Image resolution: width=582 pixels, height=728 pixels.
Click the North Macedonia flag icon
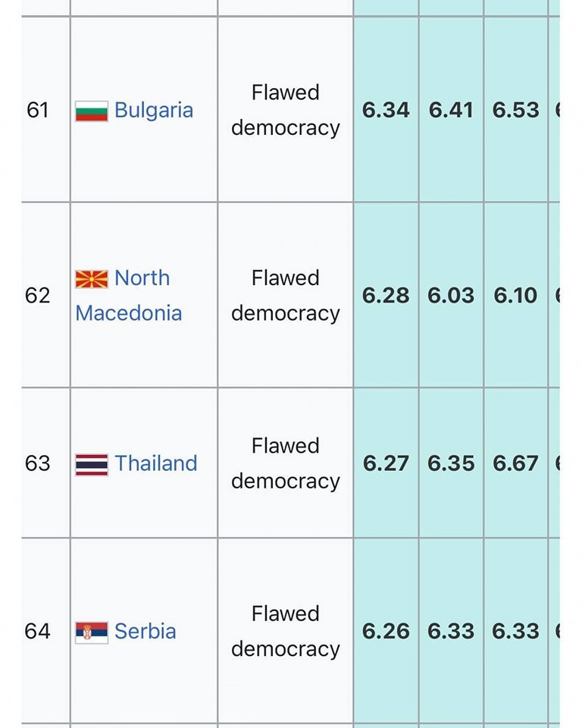(x=91, y=279)
